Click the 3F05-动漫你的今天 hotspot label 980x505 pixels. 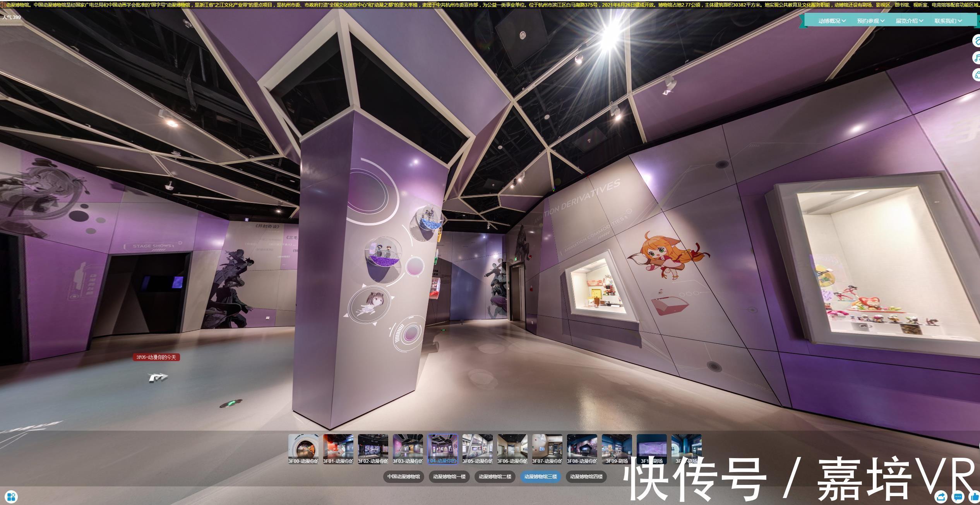coord(156,357)
